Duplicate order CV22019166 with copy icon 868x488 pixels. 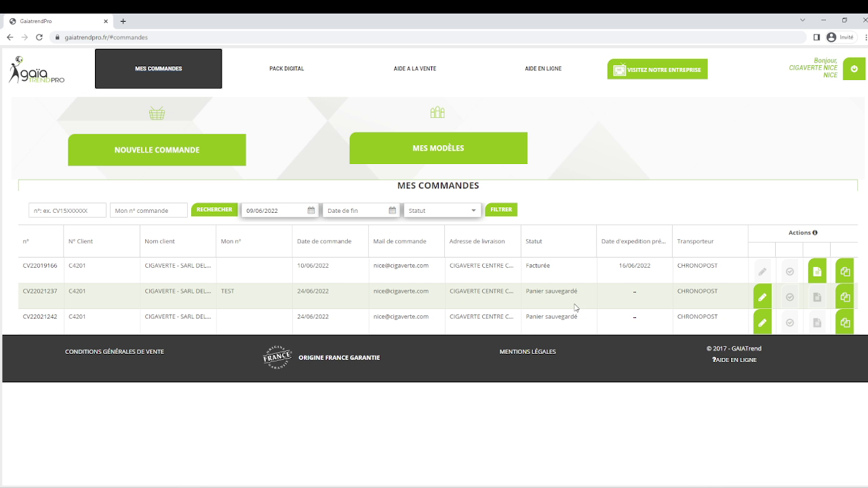coord(845,271)
